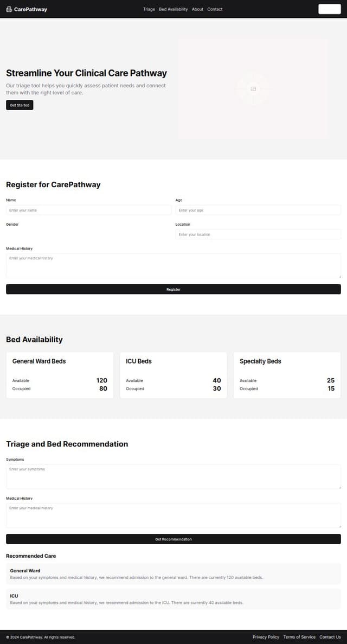
Task: Open the Privacy Policy footer link
Action: 266,637
